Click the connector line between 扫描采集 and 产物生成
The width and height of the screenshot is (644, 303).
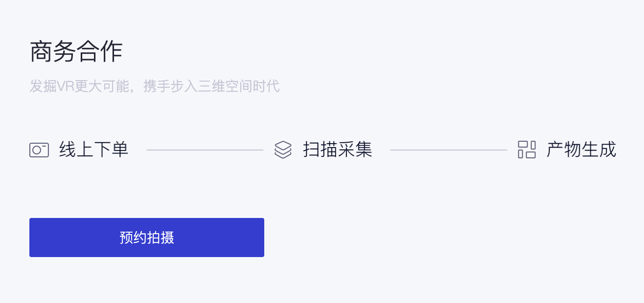(448, 150)
